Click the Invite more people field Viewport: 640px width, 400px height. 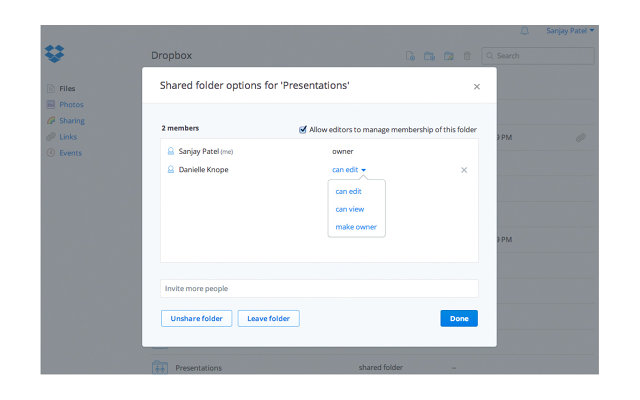coord(319,289)
